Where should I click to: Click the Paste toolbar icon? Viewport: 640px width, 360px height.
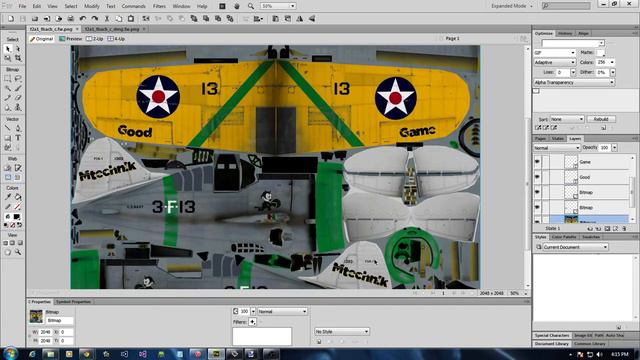point(131,19)
